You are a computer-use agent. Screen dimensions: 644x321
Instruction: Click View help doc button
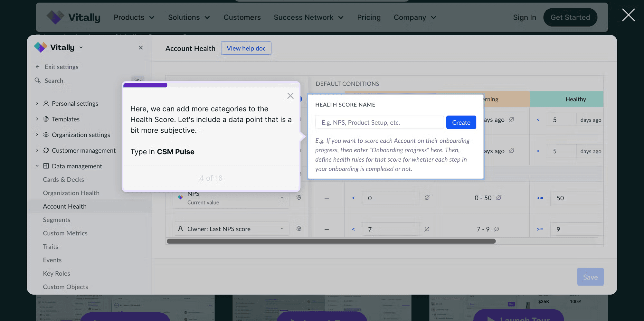pyautogui.click(x=246, y=48)
